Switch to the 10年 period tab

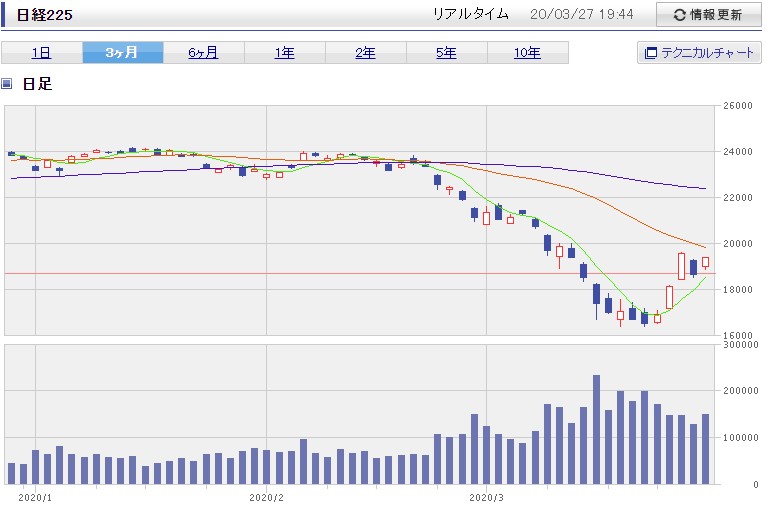[528, 53]
